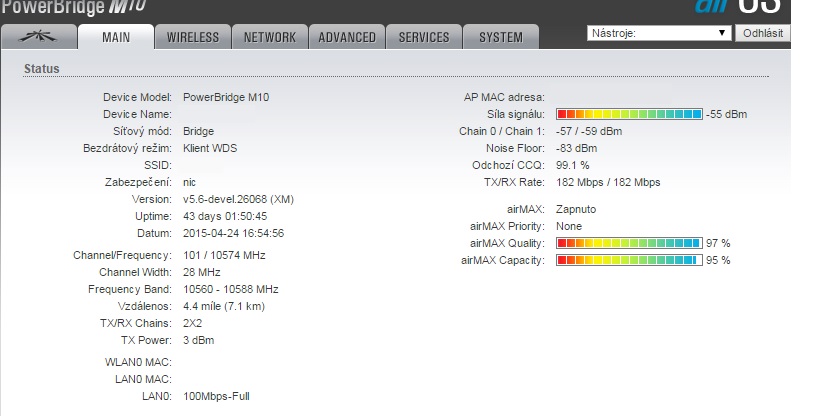Click the uptime value 43 days 01:50:45
Image resolution: width=819 pixels, height=416 pixels.
[225, 216]
